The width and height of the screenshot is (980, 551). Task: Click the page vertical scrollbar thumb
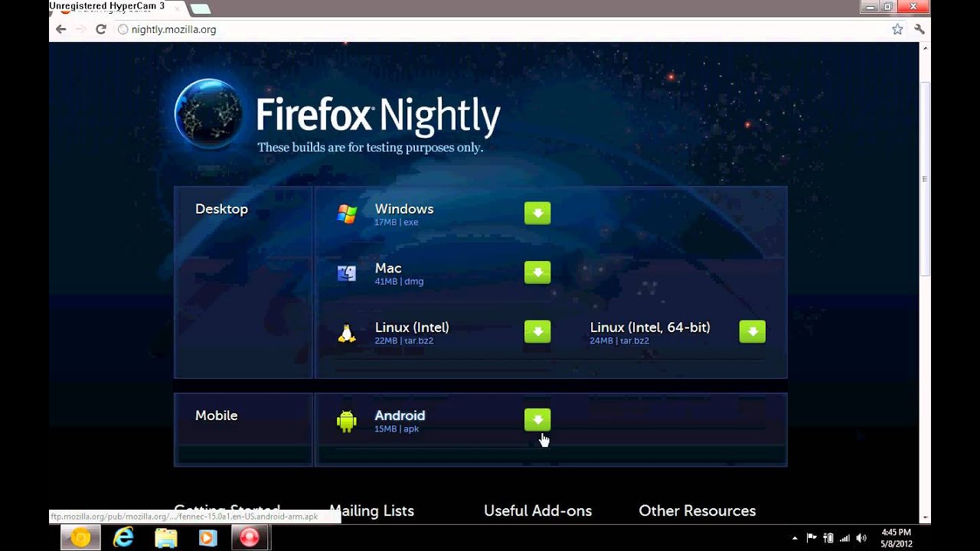(x=925, y=178)
